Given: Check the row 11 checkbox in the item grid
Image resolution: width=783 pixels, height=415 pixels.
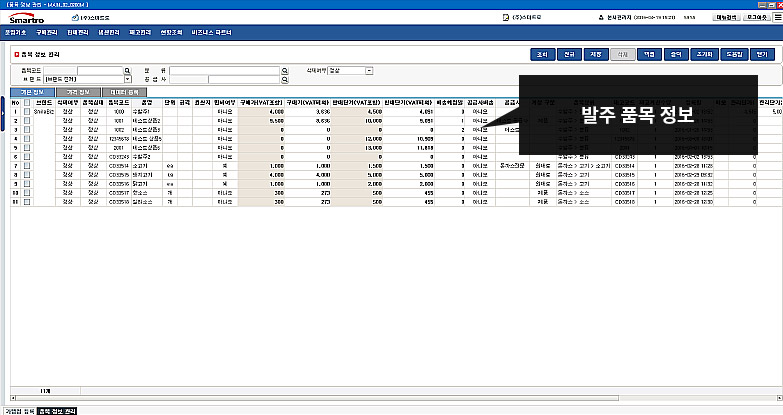Looking at the screenshot, I should coord(27,202).
